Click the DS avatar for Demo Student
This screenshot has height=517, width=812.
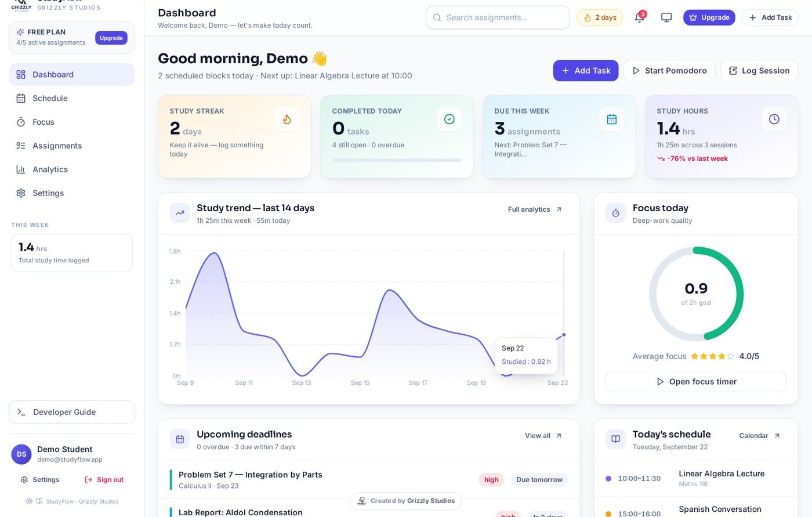(x=21, y=454)
